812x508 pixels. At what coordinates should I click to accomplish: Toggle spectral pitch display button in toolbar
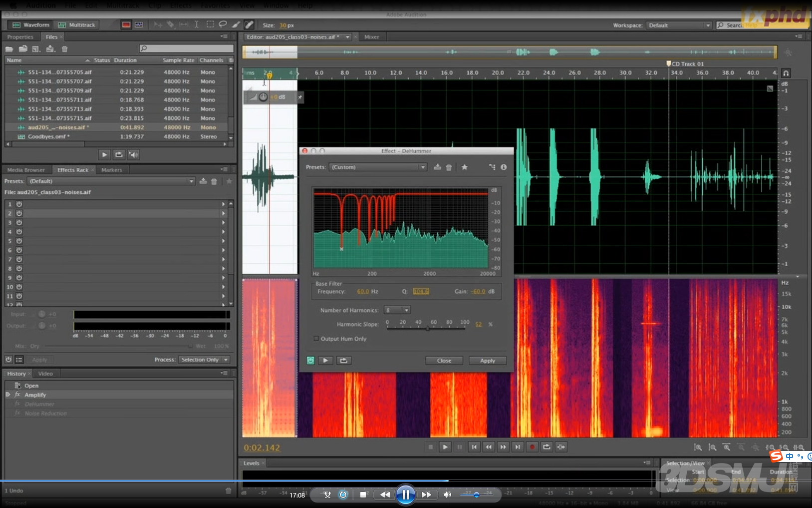(139, 25)
